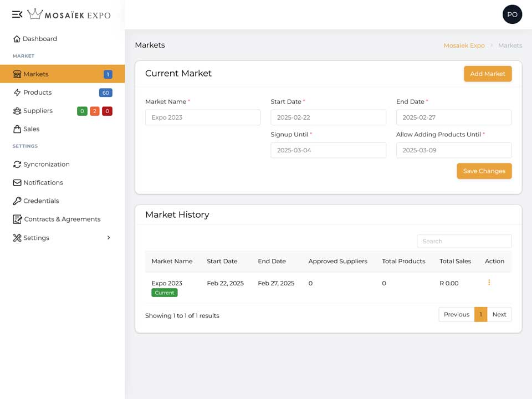532x399 pixels.
Task: Click the Markets breadcrumb text
Action: 510,45
